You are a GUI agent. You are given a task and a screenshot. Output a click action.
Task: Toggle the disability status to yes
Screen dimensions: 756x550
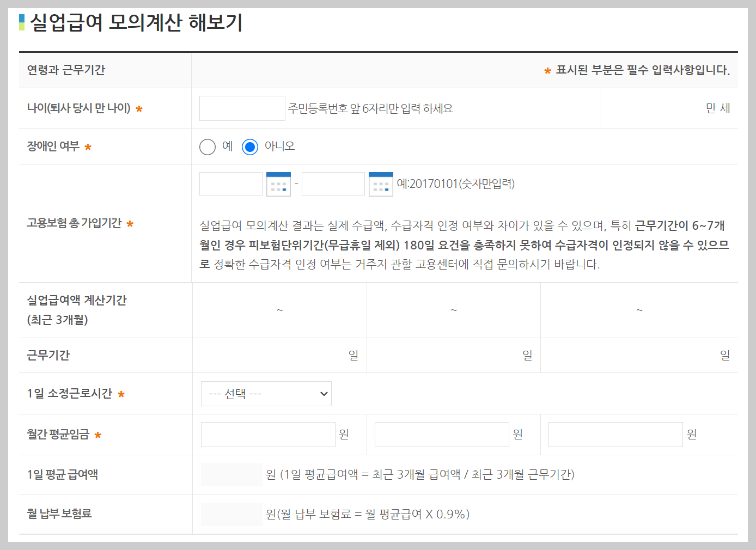[208, 146]
